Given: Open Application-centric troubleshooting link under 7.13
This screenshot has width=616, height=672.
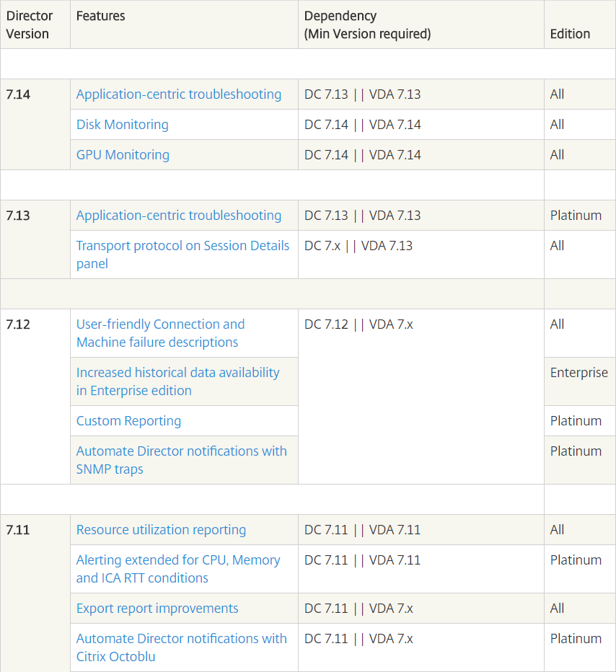Looking at the screenshot, I should [179, 216].
